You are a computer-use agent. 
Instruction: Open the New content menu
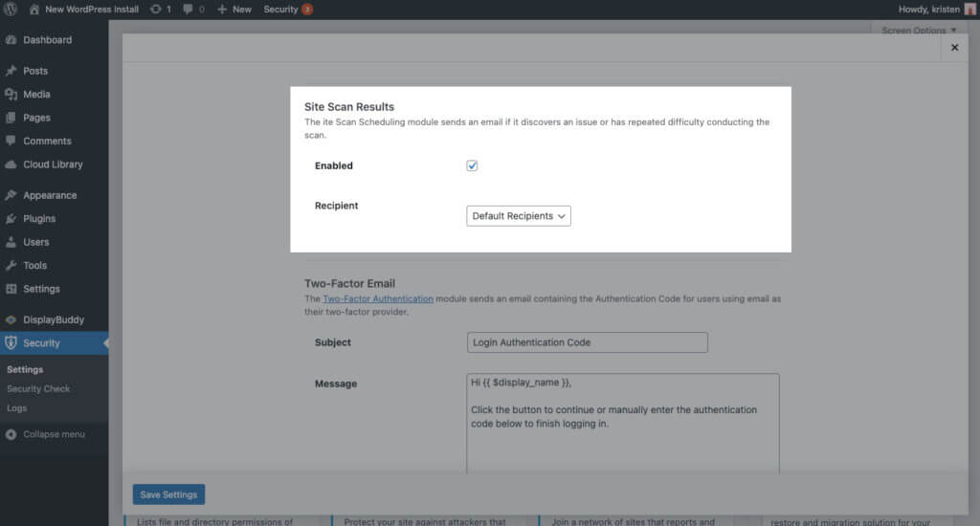pyautogui.click(x=234, y=10)
